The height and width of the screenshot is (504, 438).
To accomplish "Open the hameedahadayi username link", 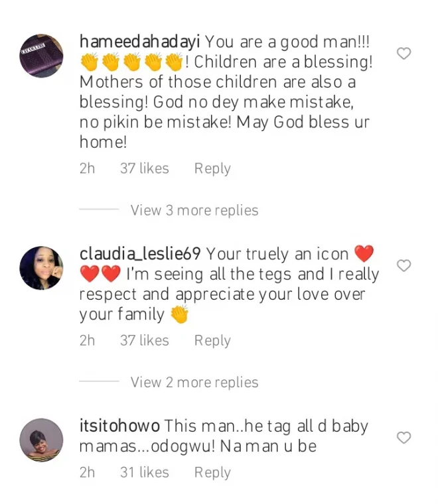I will [x=140, y=42].
